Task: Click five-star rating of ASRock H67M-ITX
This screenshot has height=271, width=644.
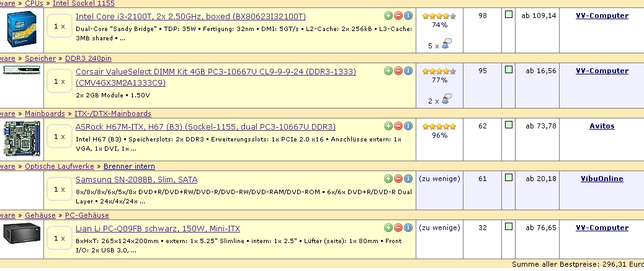Action: tap(439, 127)
